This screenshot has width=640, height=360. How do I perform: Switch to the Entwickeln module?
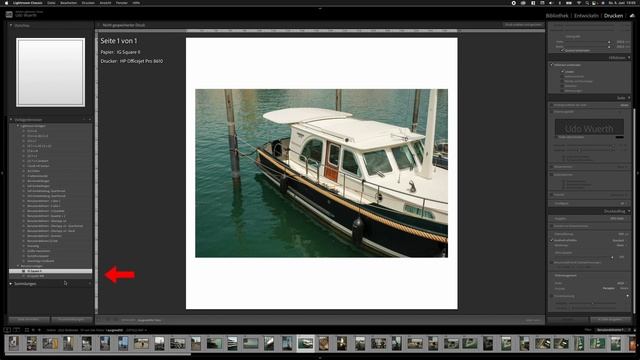coord(586,16)
